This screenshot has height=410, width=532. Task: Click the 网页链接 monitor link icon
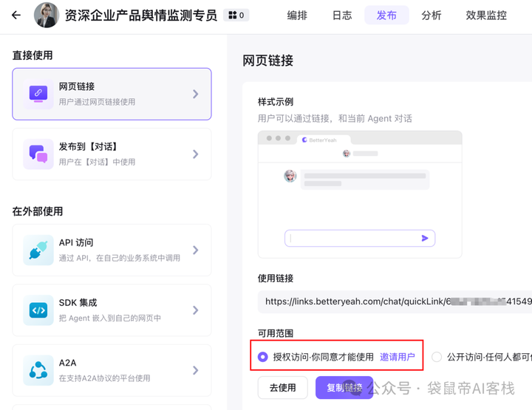pos(38,94)
